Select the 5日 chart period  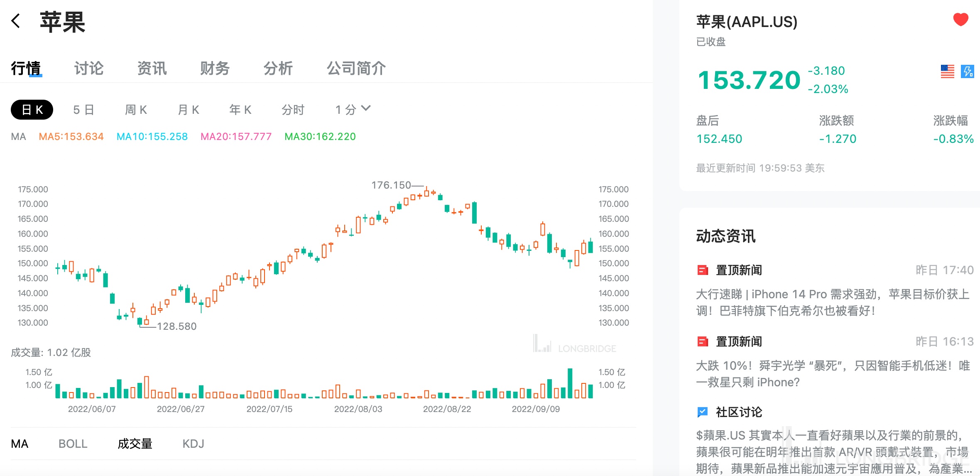84,110
